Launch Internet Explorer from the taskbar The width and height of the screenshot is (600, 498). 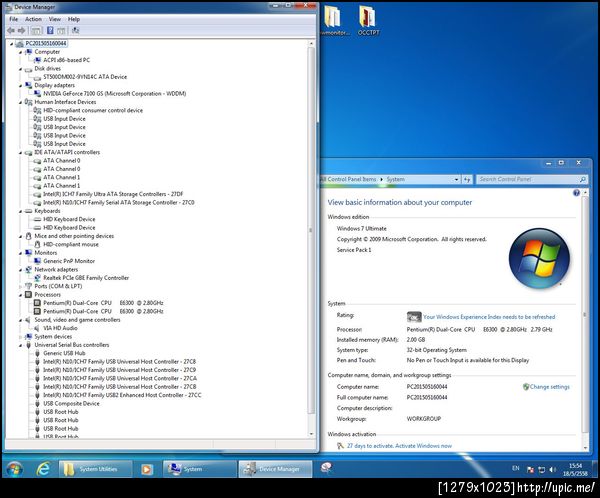click(x=43, y=469)
